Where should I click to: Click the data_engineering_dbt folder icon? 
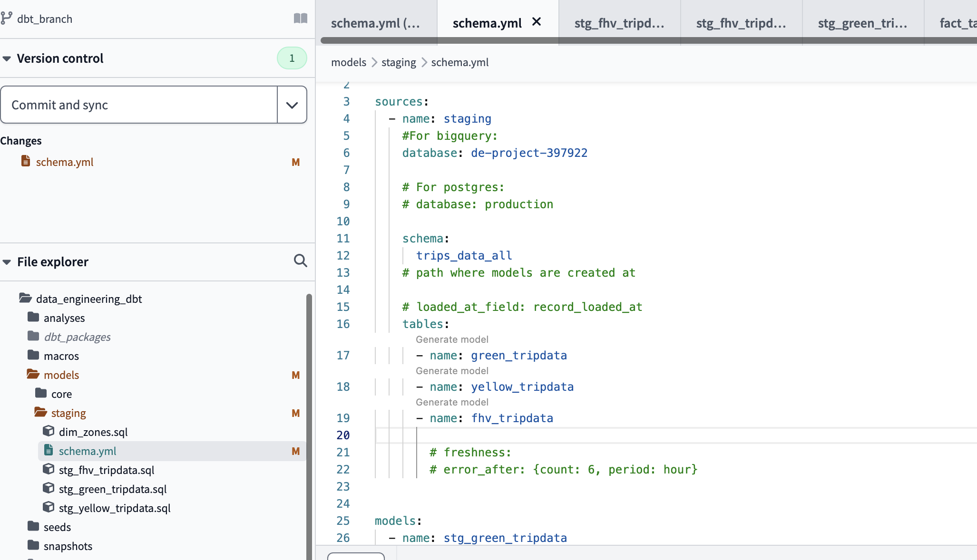point(25,298)
